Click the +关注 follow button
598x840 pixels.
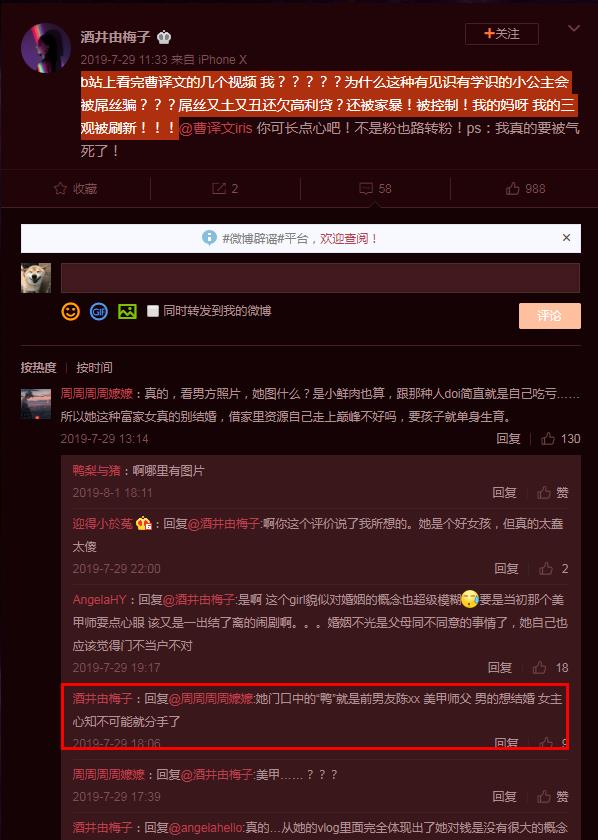coord(502,34)
